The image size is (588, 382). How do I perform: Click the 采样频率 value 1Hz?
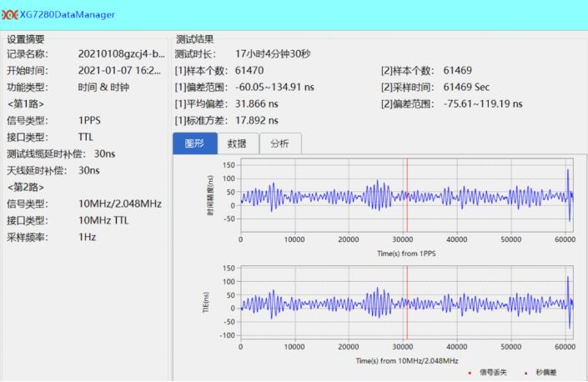coord(88,237)
